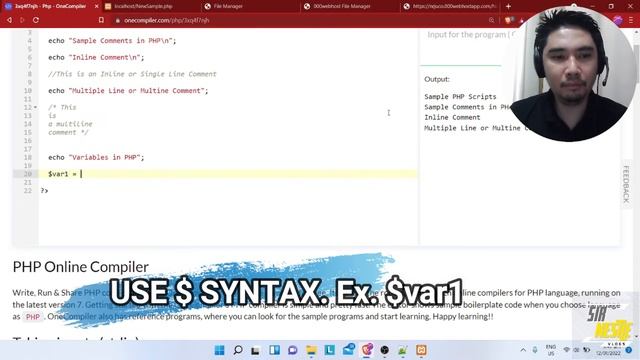
Task: Select the Php - OneCompiler tab
Action: coord(51,6)
